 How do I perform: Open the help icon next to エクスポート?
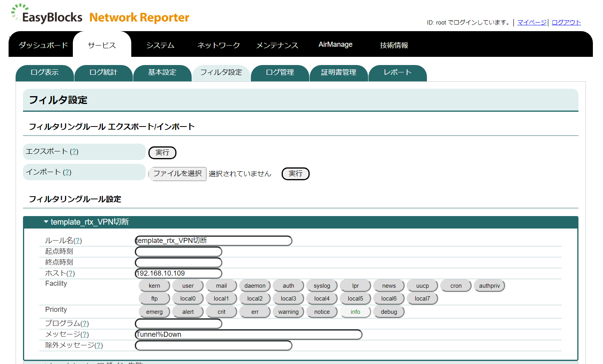click(x=74, y=152)
